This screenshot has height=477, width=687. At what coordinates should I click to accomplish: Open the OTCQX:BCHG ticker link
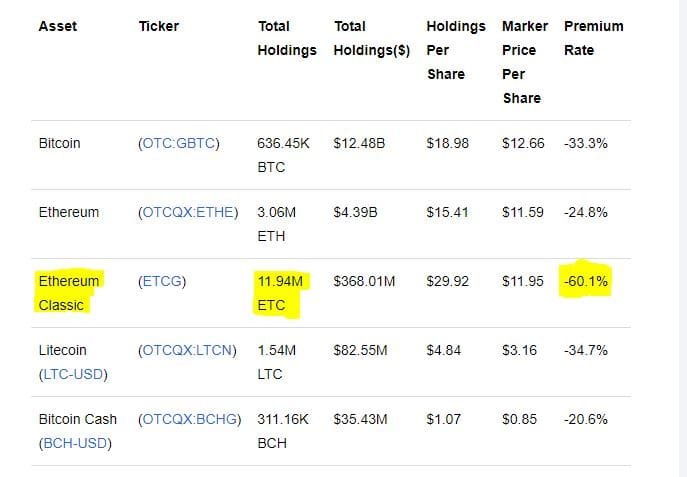click(190, 419)
